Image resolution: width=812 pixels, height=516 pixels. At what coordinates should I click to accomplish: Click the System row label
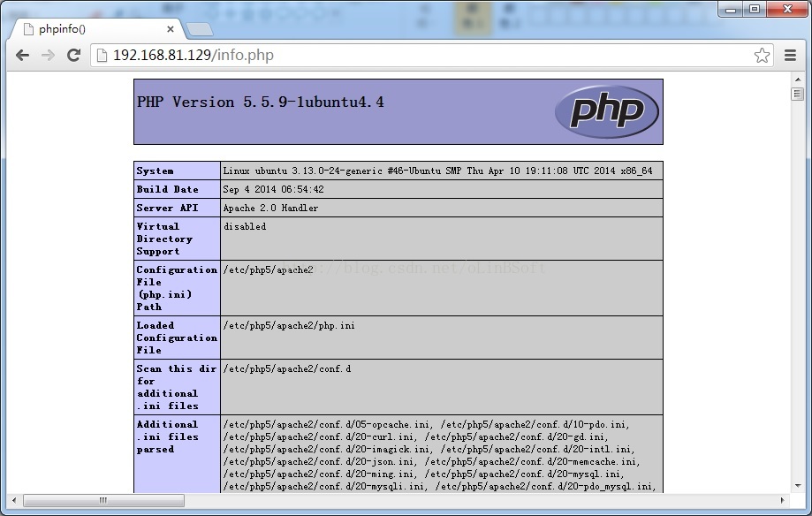[x=155, y=171]
